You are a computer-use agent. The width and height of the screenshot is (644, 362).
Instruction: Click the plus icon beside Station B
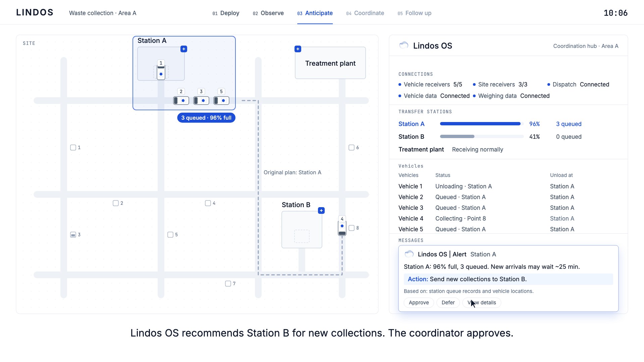coord(321,210)
